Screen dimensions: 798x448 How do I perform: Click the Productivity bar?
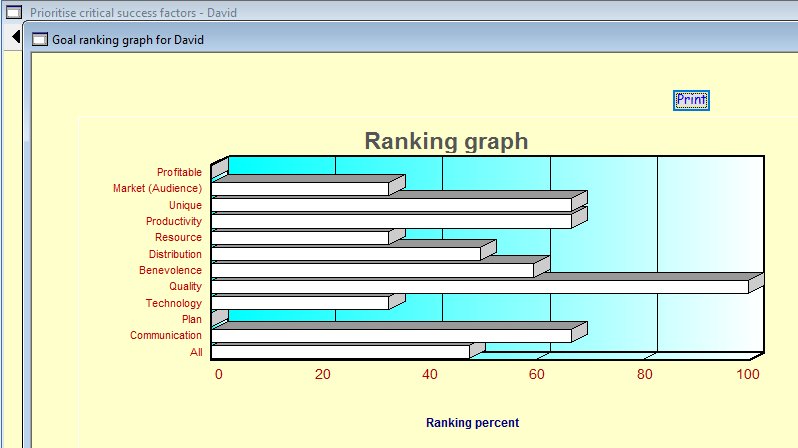click(x=391, y=221)
